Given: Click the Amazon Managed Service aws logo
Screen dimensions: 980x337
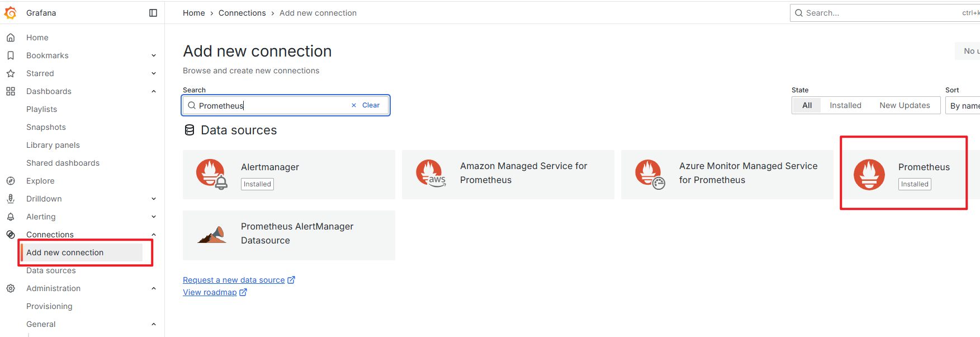Looking at the screenshot, I should 431,174.
